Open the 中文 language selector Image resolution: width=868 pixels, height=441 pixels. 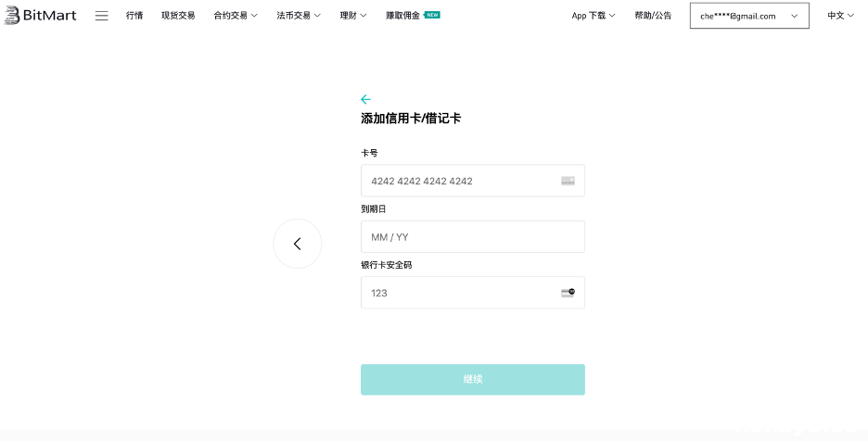[x=841, y=16]
